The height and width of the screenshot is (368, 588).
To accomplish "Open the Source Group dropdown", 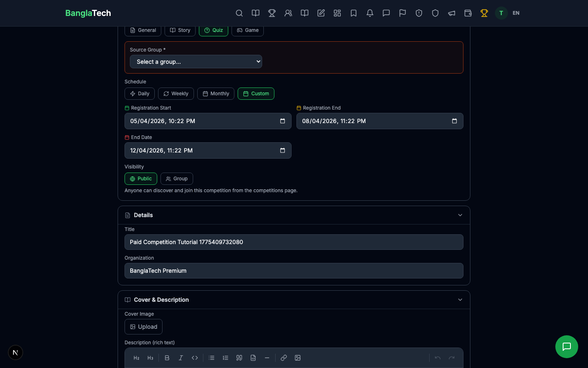I will click(196, 61).
